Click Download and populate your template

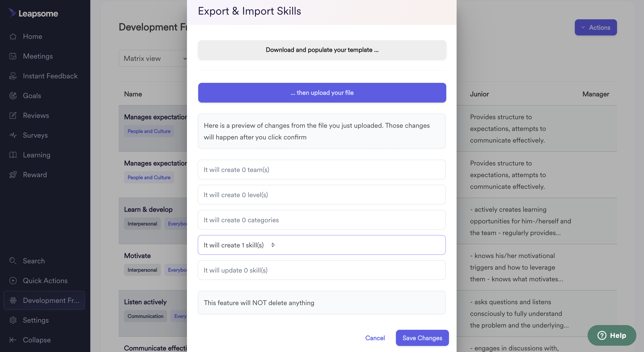pyautogui.click(x=322, y=50)
